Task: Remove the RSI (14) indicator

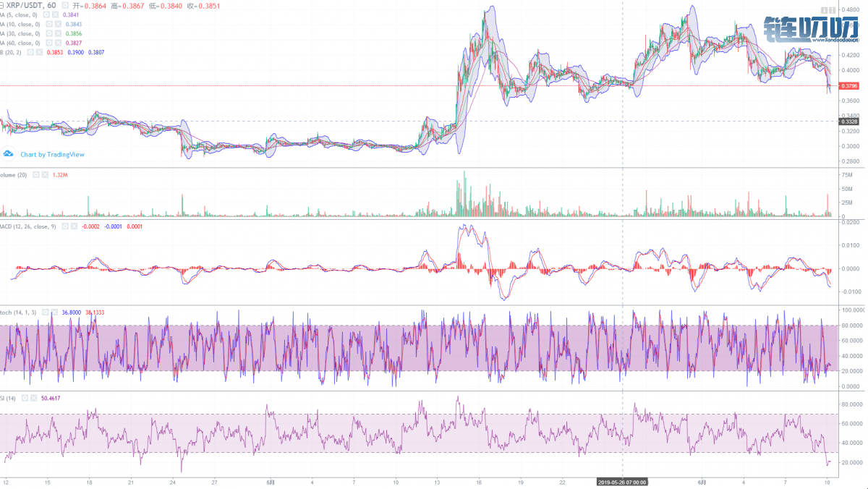Action: tap(34, 399)
